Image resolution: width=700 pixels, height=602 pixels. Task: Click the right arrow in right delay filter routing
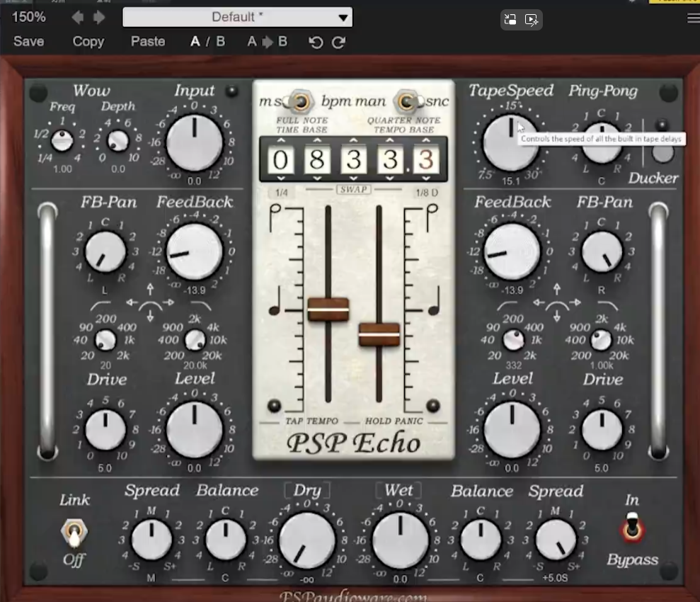click(576, 303)
